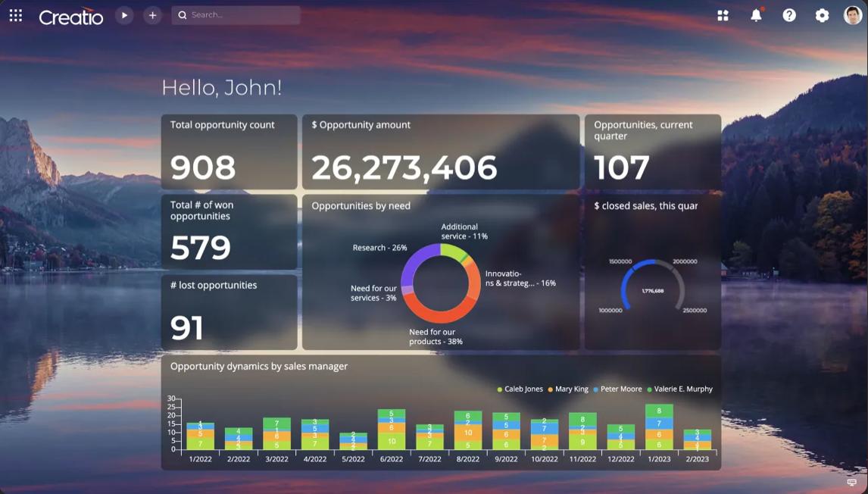Open your profile avatar menu
The height and width of the screenshot is (494, 868).
(851, 14)
